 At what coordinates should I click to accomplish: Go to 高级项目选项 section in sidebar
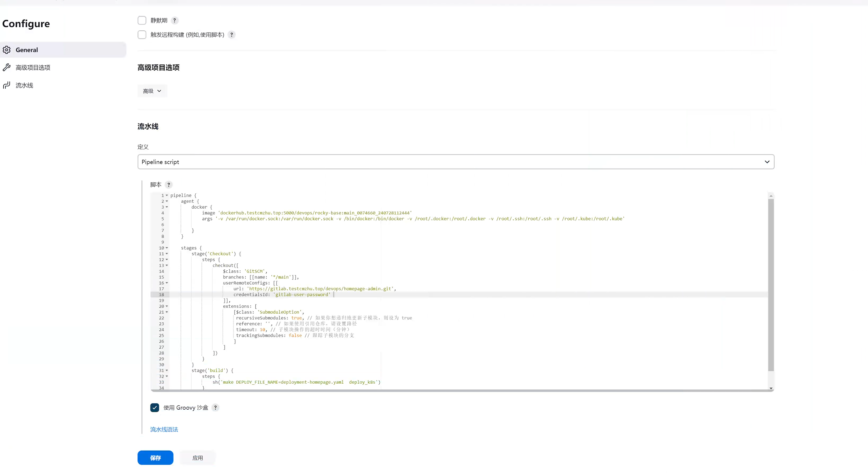point(33,67)
